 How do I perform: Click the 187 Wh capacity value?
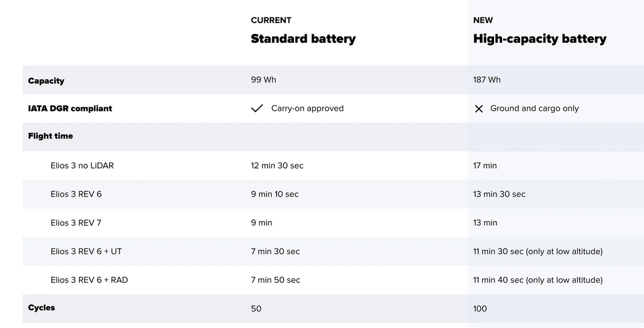(487, 80)
